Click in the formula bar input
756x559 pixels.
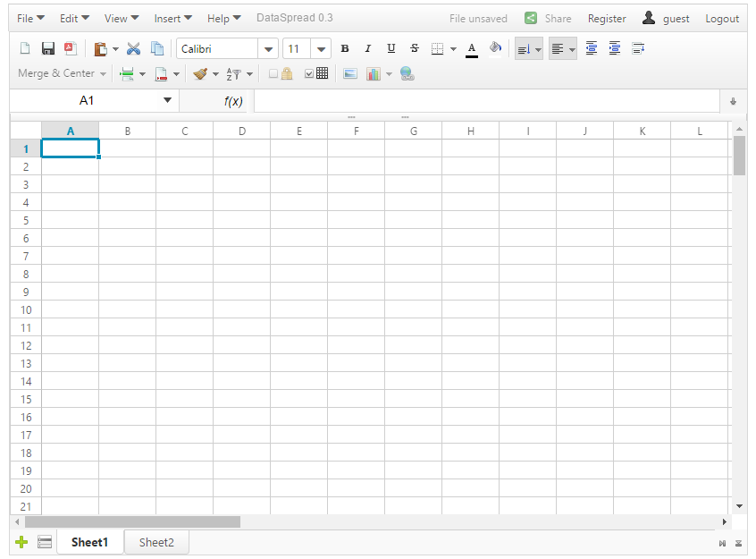(x=486, y=101)
